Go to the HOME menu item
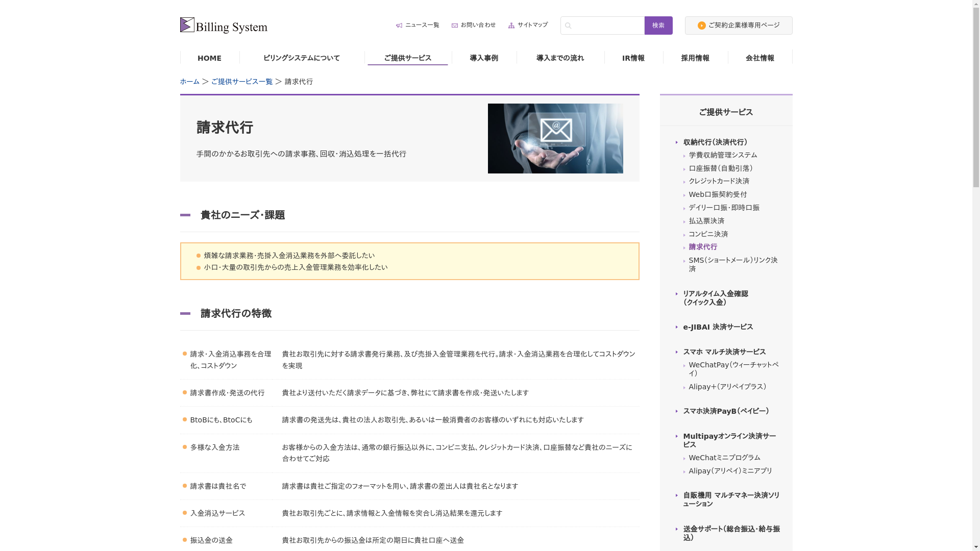The width and height of the screenshot is (980, 551). (x=209, y=58)
